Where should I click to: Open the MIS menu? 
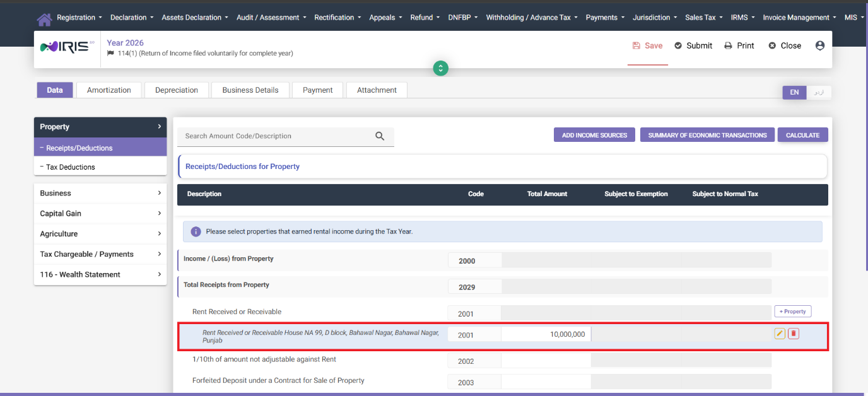tap(854, 18)
